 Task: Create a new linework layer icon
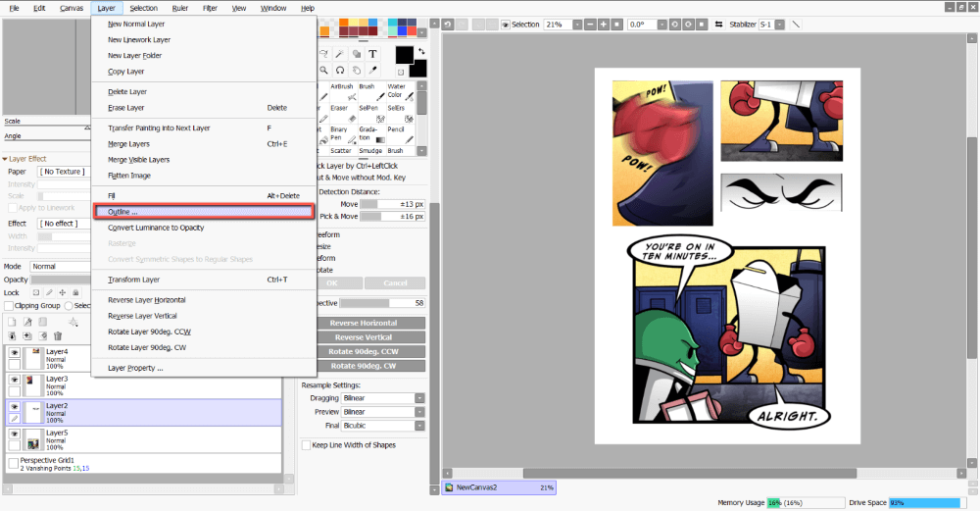(27, 322)
